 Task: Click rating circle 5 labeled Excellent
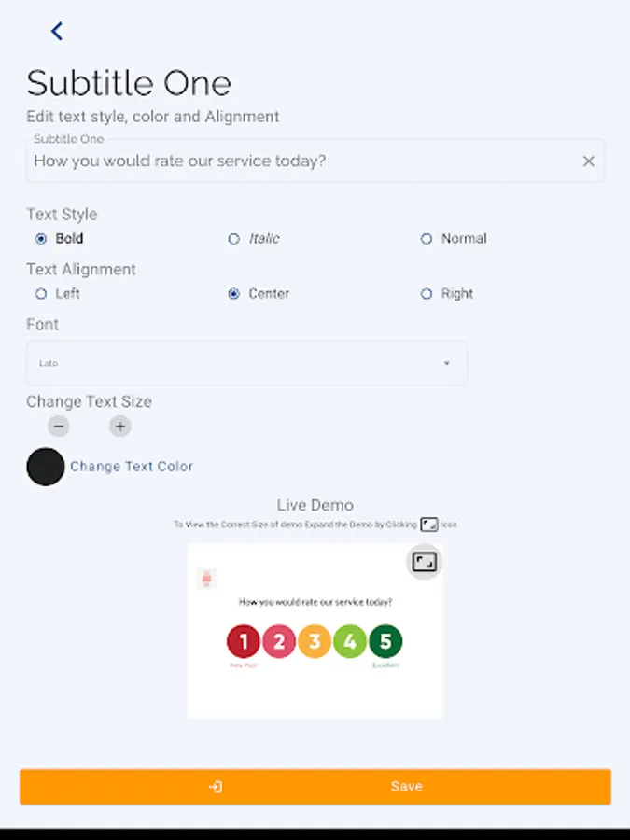385,641
